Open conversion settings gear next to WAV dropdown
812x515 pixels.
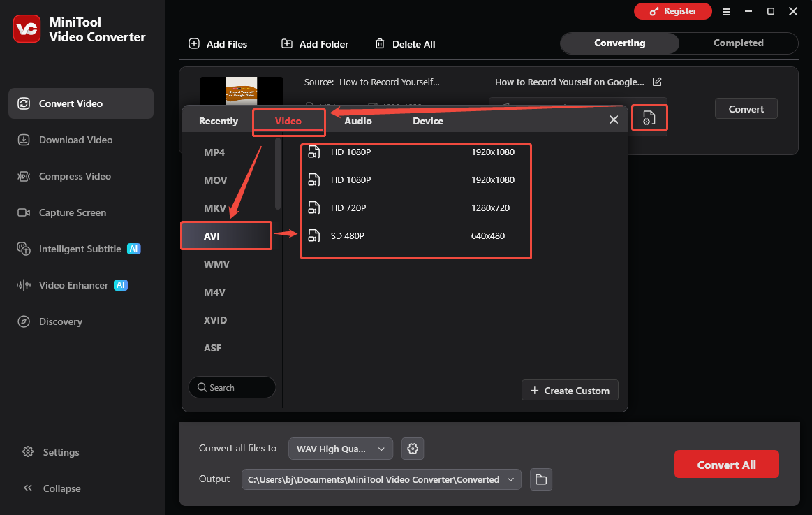point(413,449)
